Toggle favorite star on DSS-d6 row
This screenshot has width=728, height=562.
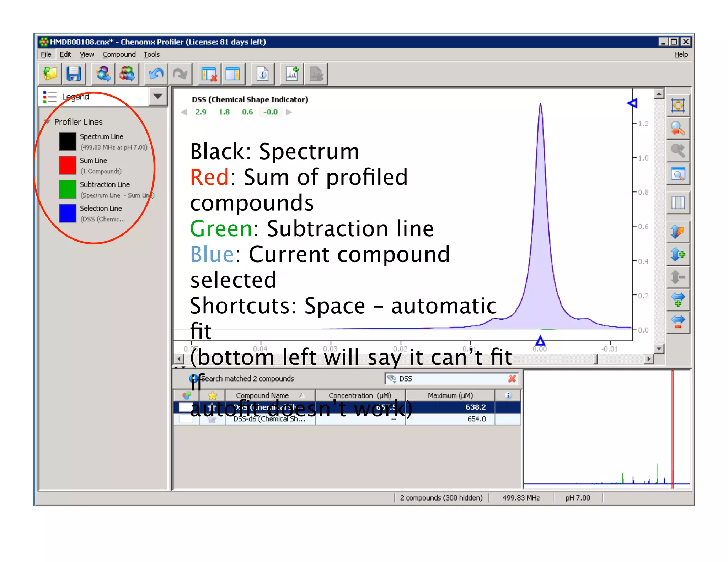(212, 420)
